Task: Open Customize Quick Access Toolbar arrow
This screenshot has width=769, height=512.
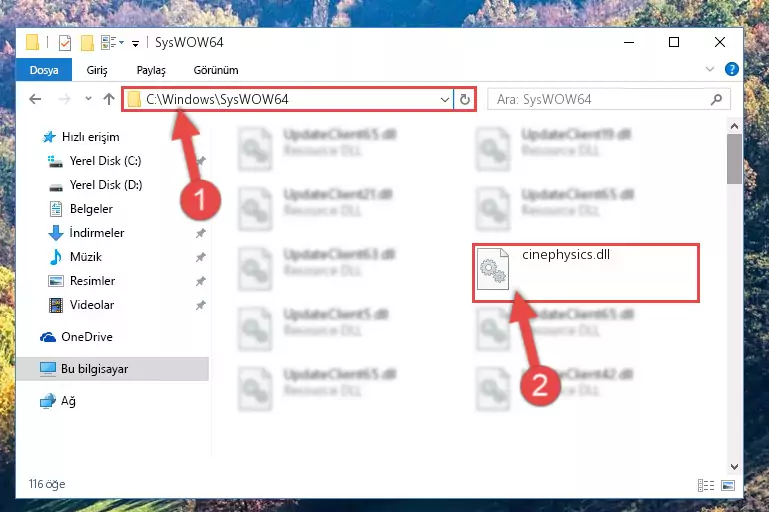Action: [x=135, y=43]
